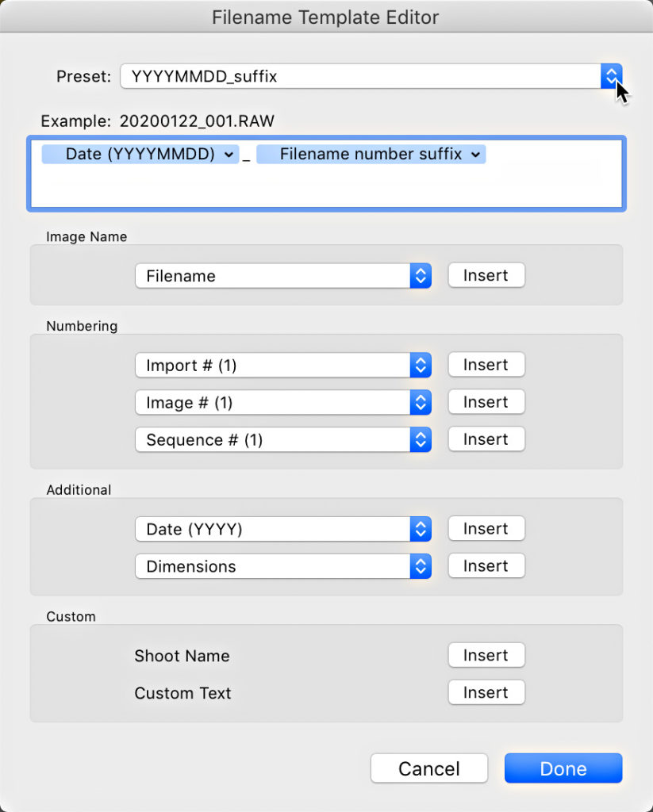The image size is (653, 812).
Task: Click the arrows icon on the Image # popup
Action: [421, 402]
